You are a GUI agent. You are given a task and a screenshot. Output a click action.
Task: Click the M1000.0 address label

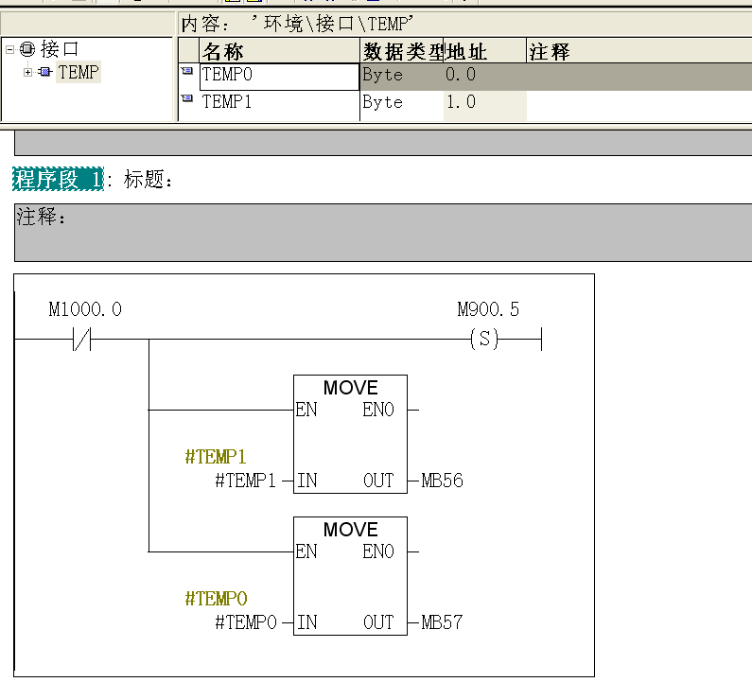85,309
